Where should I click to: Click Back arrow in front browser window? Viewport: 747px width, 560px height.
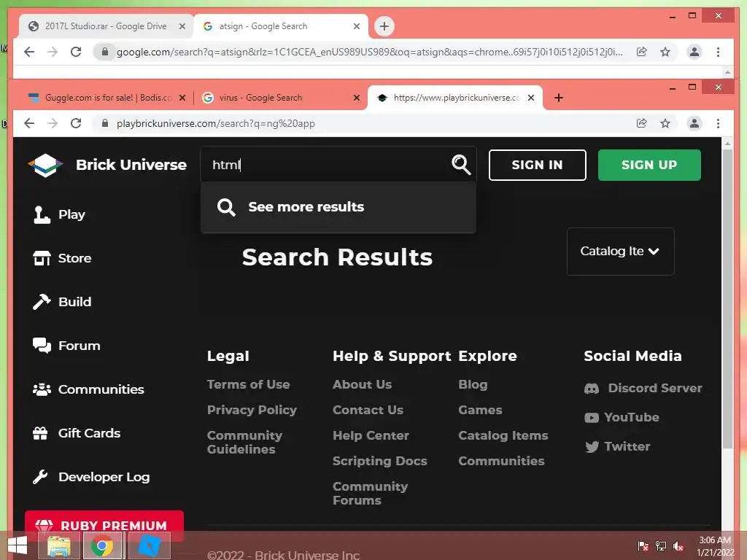click(x=29, y=123)
